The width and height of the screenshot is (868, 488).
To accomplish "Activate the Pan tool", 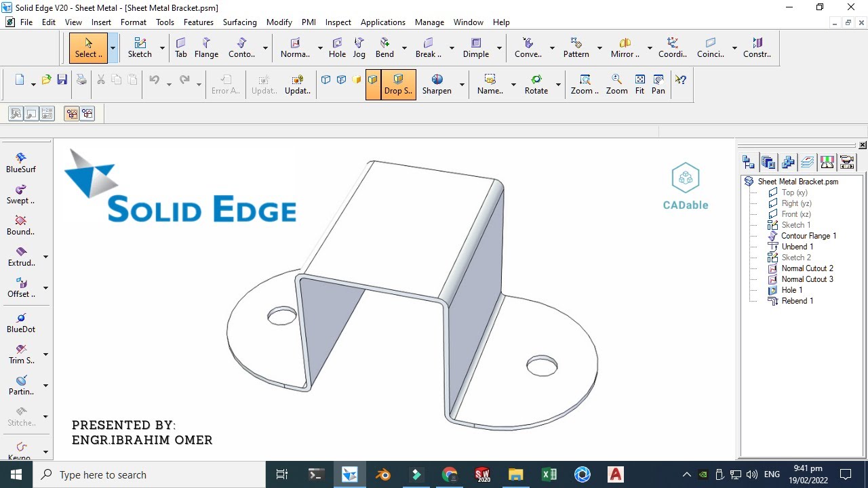I will pyautogui.click(x=658, y=85).
